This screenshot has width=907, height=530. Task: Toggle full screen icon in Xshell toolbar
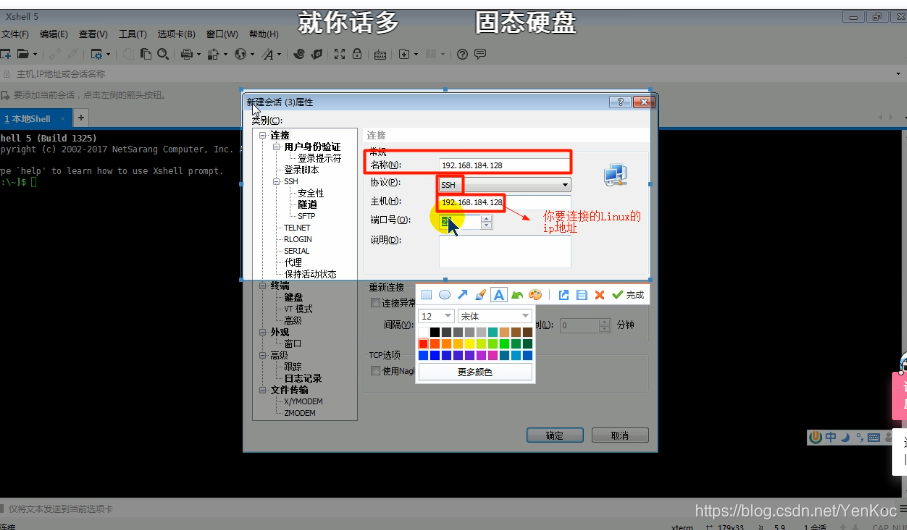pos(340,54)
